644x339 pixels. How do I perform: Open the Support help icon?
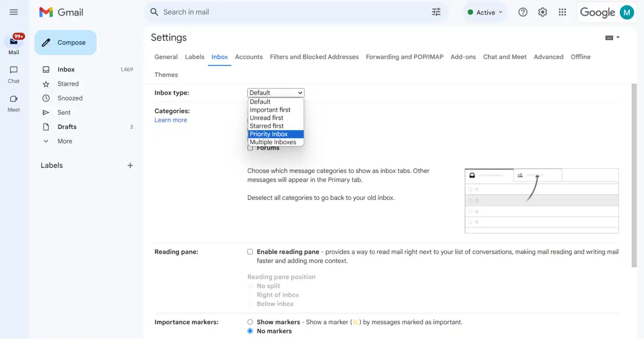coord(523,13)
